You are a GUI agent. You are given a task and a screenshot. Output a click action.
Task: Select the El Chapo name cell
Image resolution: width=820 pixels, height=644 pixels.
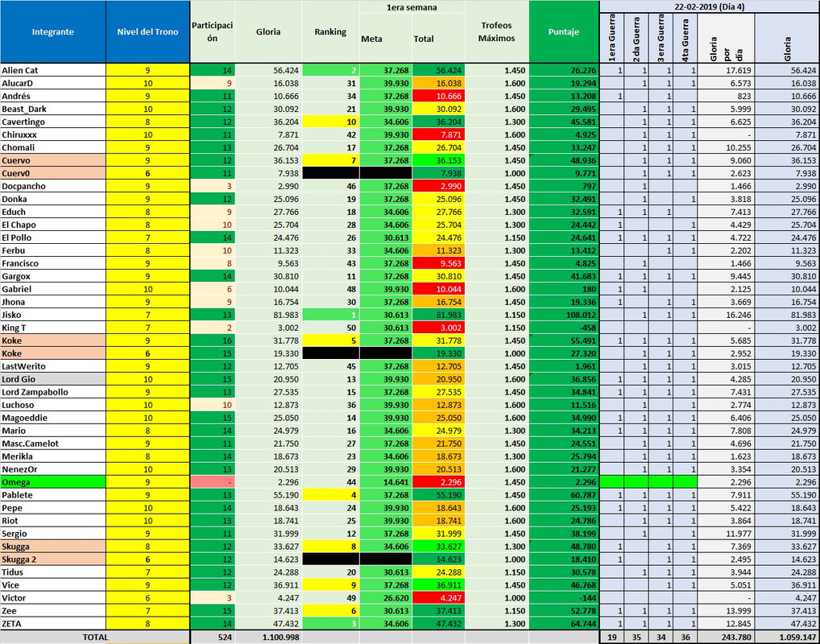pos(53,225)
